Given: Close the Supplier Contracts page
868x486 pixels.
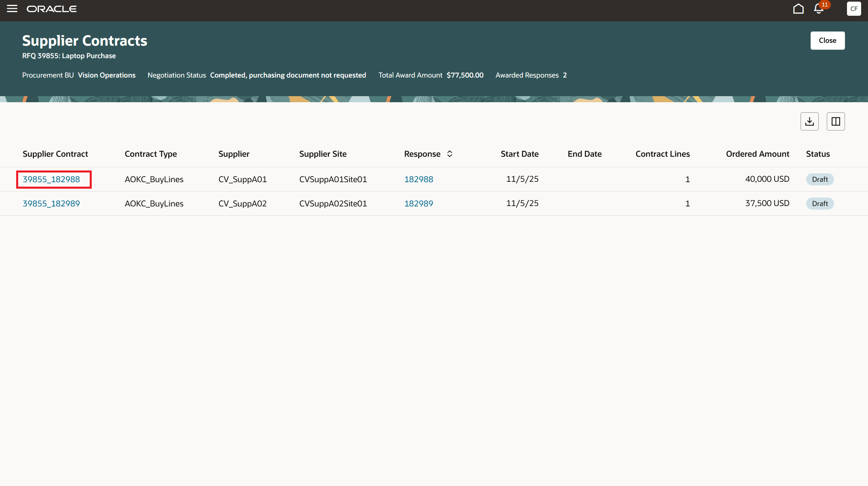Looking at the screenshot, I should coord(827,40).
